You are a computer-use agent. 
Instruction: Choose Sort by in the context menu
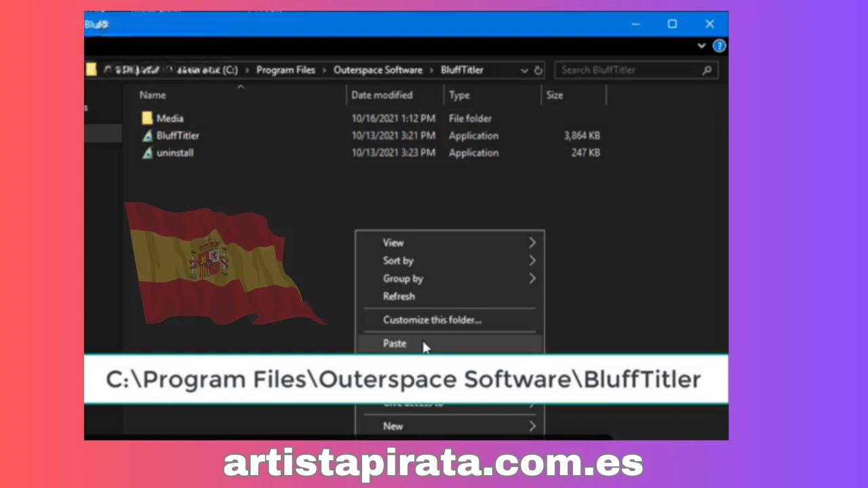398,260
